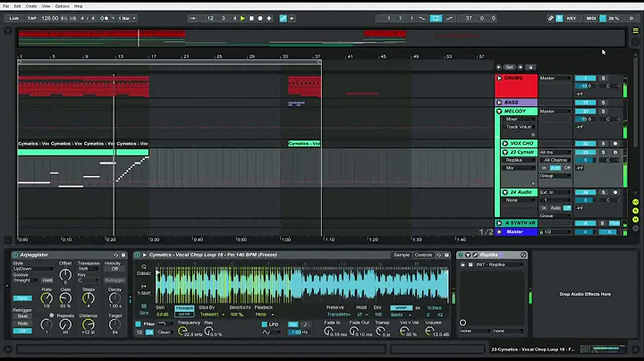Image resolution: width=644 pixels, height=361 pixels.
Task: Toggle the Punch-Out switch
Action: 450,19
